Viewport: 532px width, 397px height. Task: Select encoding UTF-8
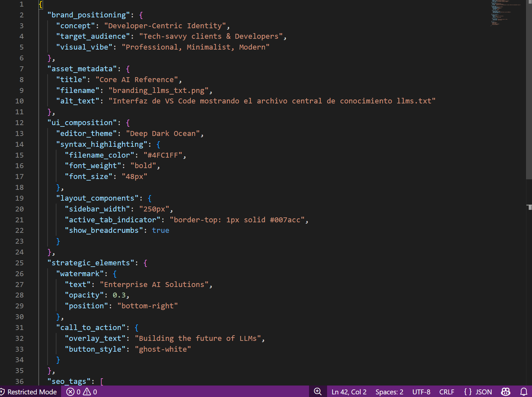421,392
